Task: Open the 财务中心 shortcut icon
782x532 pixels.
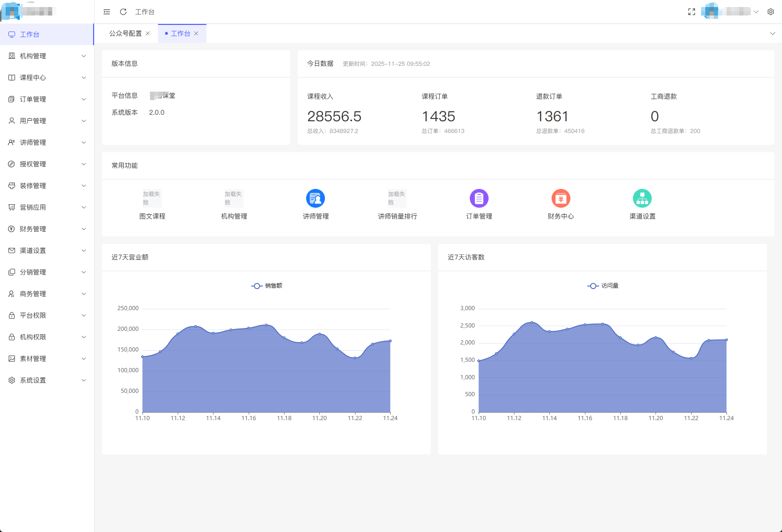Action: coord(561,198)
